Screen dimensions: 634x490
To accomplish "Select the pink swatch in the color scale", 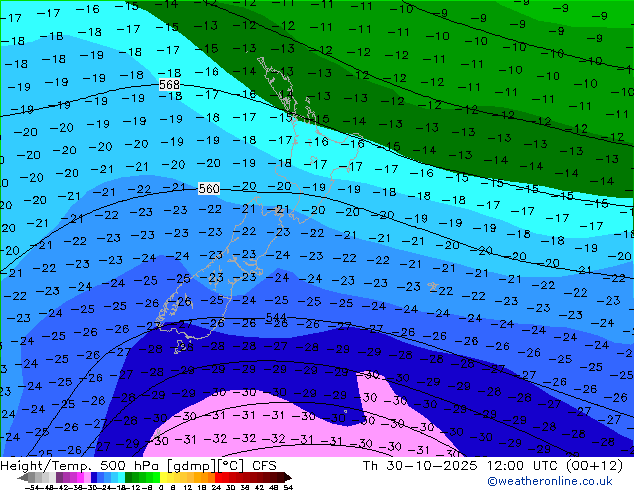I will tap(87, 477).
